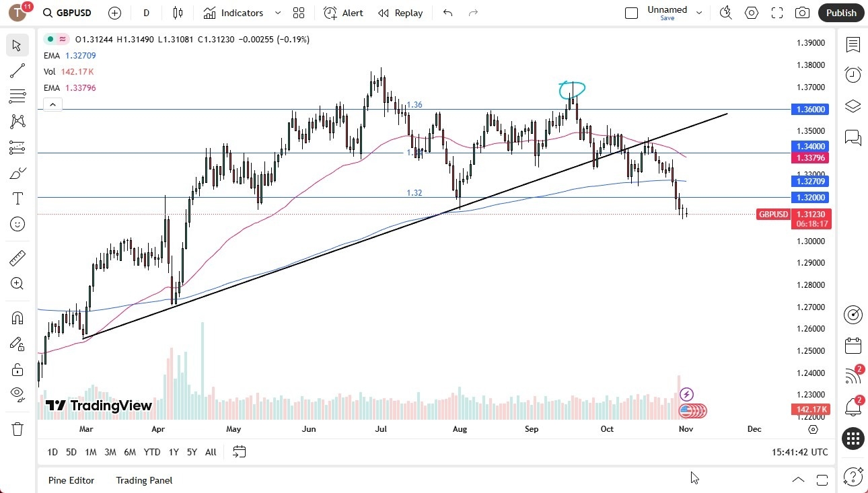Select the Measure ruler tool
This screenshot has width=868, height=493.
coord(17,258)
